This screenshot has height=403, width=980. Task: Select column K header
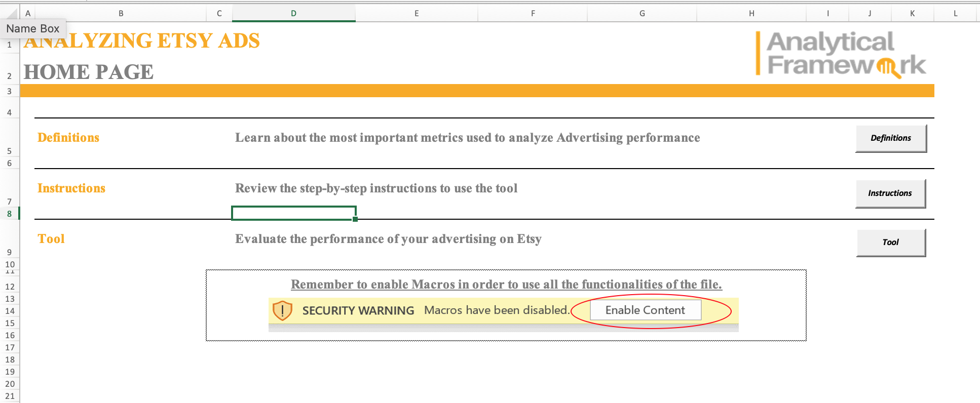(x=912, y=14)
